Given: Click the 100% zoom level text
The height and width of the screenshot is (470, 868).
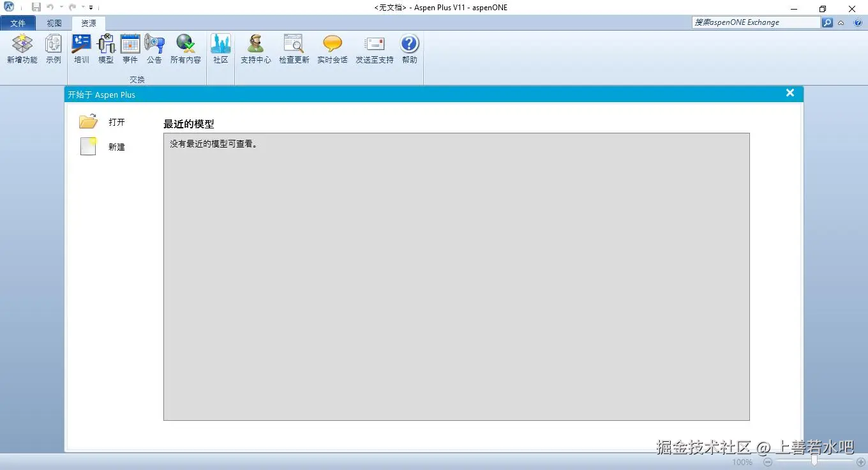Looking at the screenshot, I should click(x=742, y=462).
